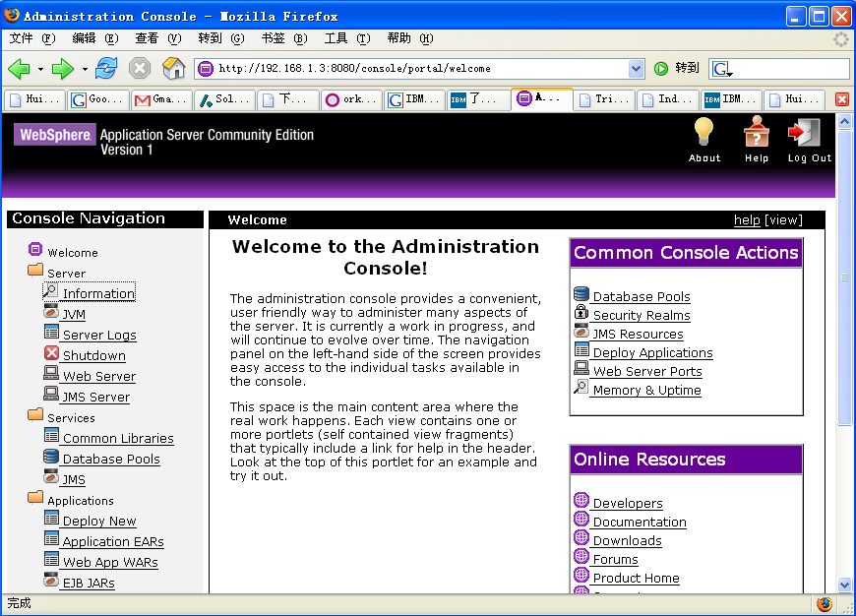Click the padlock icon beside Security Realms
The image size is (856, 616).
[x=581, y=312]
